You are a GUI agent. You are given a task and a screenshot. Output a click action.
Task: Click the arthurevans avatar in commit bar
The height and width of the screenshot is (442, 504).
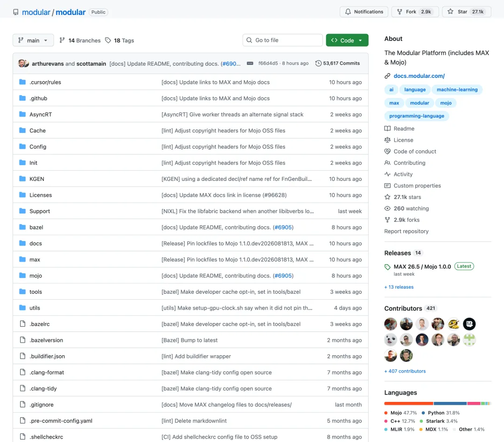(22, 63)
